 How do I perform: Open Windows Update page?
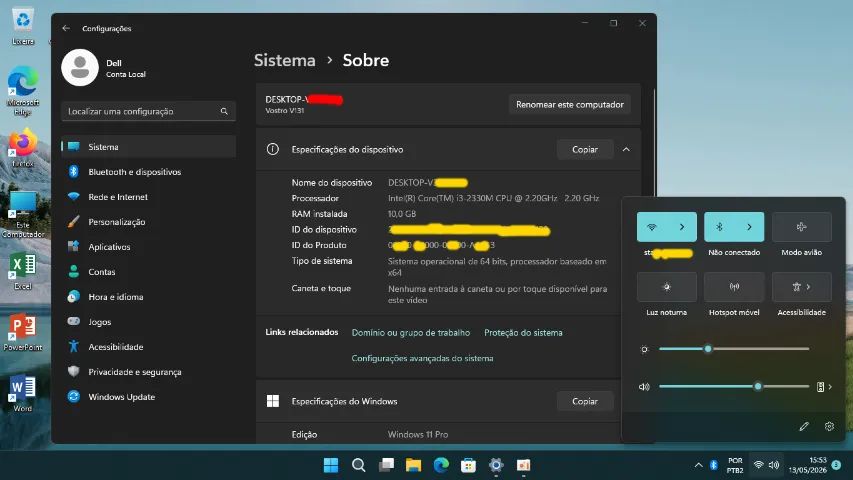(149, 397)
